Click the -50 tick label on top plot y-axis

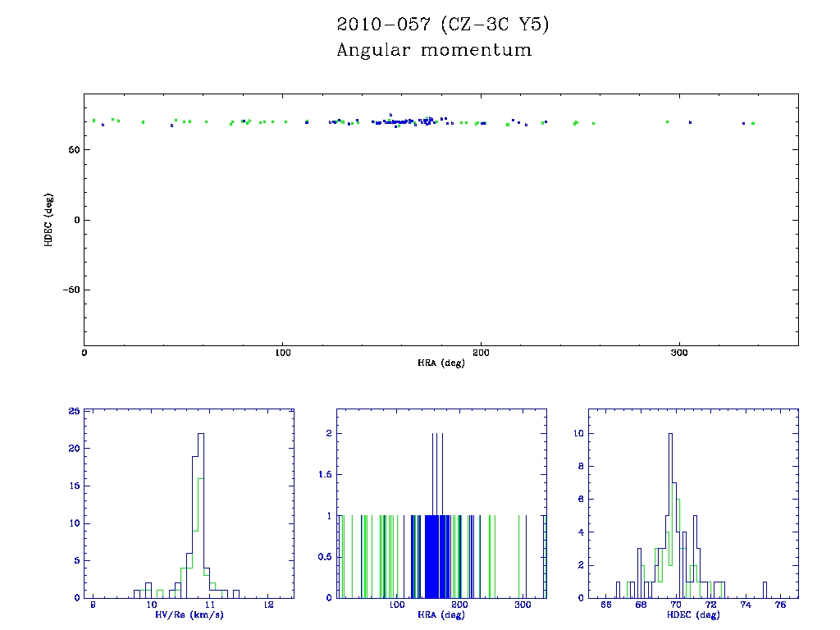(x=71, y=290)
